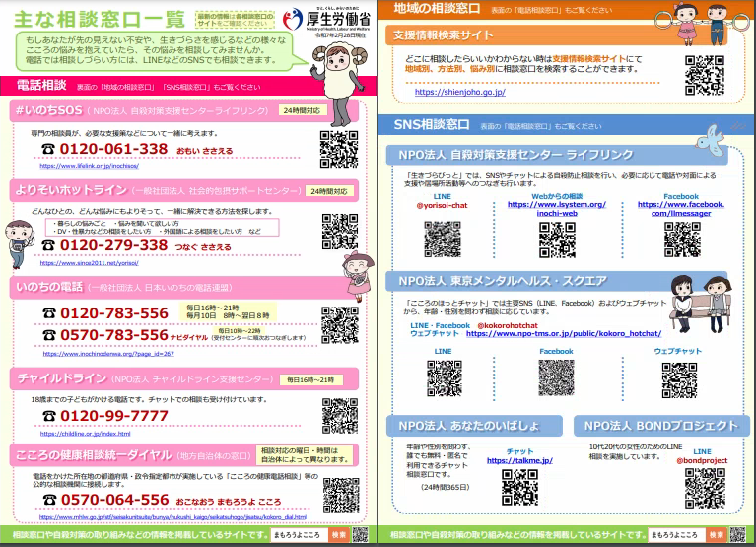The image size is (756, 547).
Task: Click NPO法人 BONDプロジェクト heading
Action: coord(661,426)
